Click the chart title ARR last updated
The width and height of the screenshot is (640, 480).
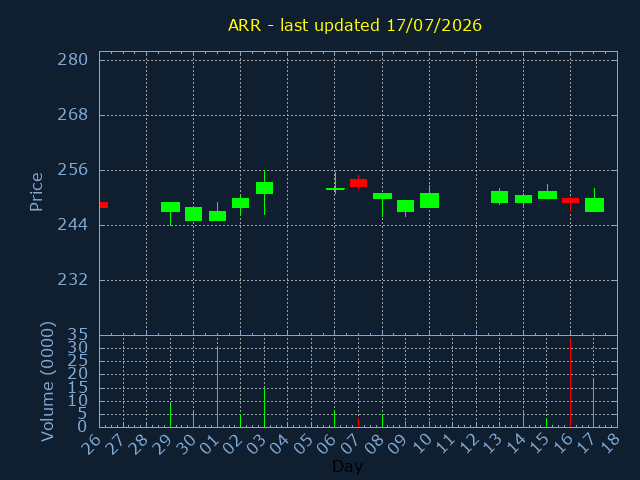[x=355, y=25]
